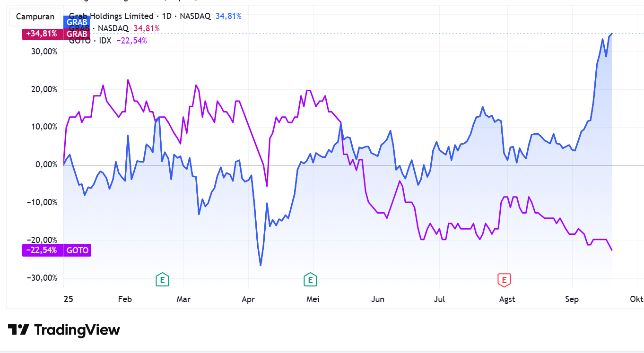Image resolution: width=644 pixels, height=353 pixels.
Task: Click the blue GRAB flag on the price axis
Action: [76, 22]
